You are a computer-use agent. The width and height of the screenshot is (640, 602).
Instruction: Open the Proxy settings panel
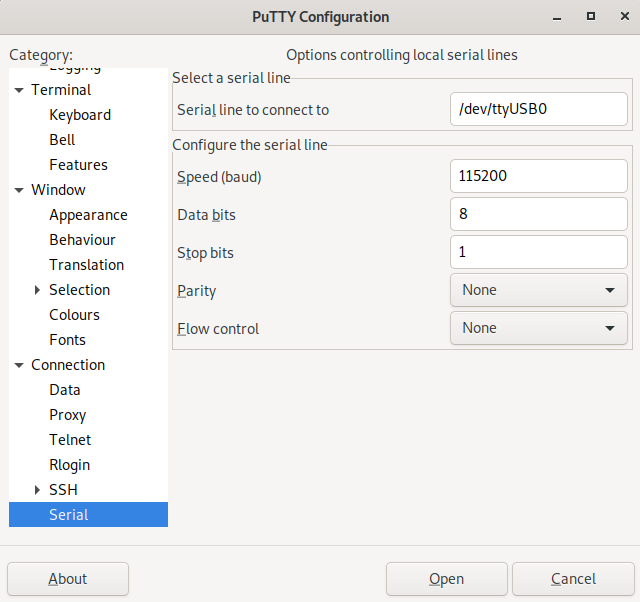(68, 415)
